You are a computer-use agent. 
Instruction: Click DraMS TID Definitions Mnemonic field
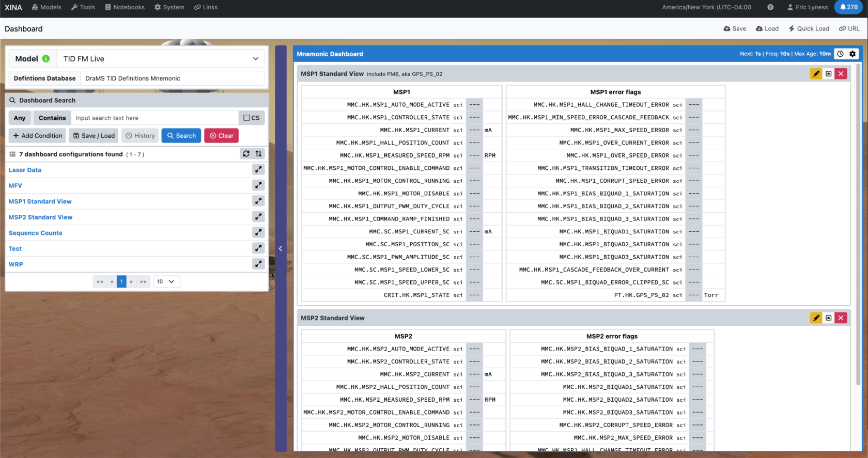tap(173, 78)
